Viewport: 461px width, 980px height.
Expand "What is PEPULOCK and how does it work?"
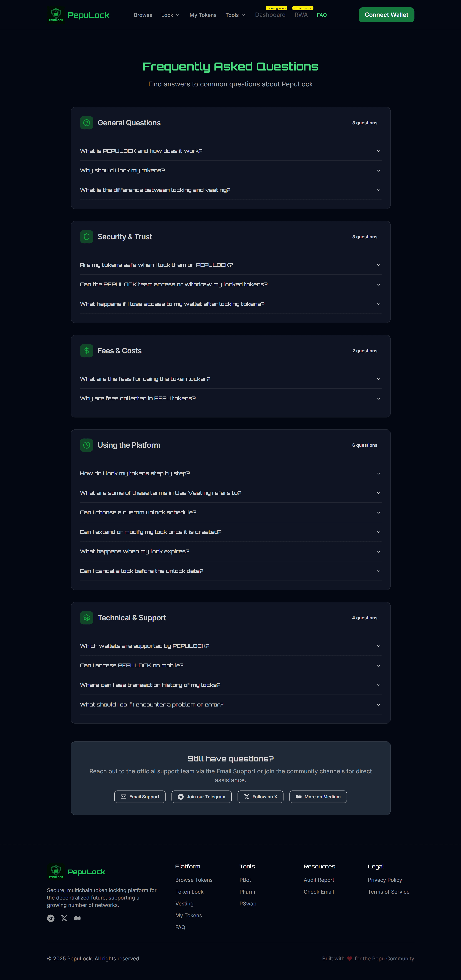tap(230, 151)
